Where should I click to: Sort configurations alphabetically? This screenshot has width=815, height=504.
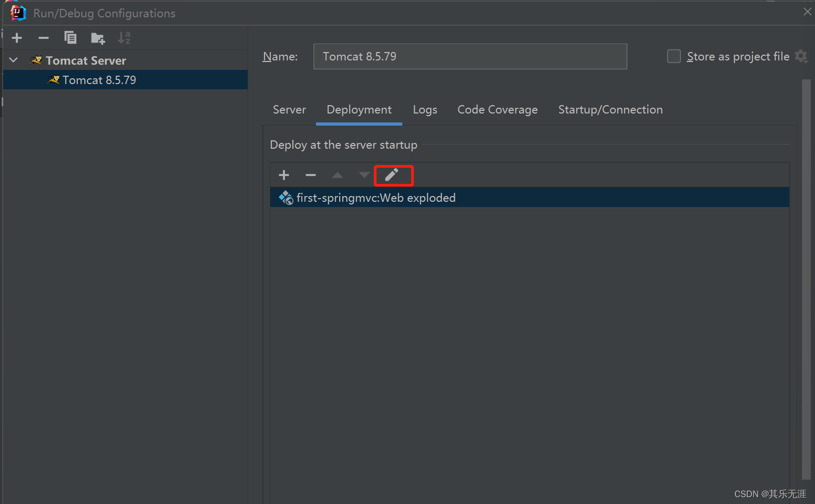click(x=124, y=37)
